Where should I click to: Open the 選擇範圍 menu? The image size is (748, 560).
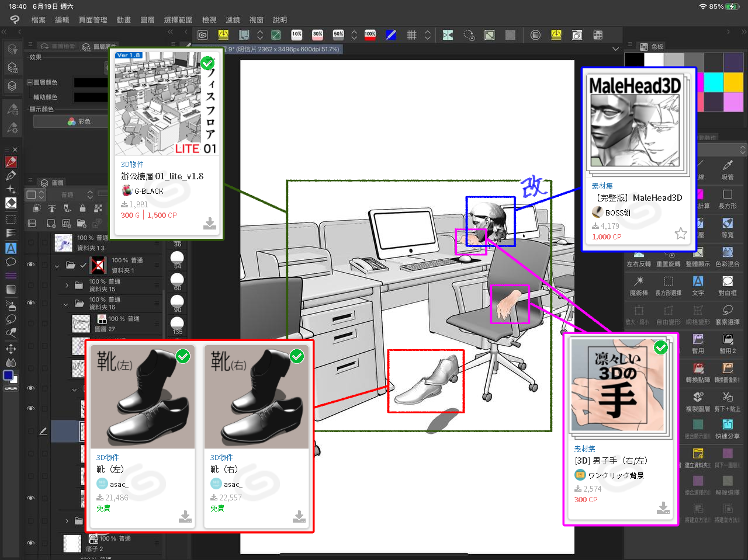click(x=178, y=20)
